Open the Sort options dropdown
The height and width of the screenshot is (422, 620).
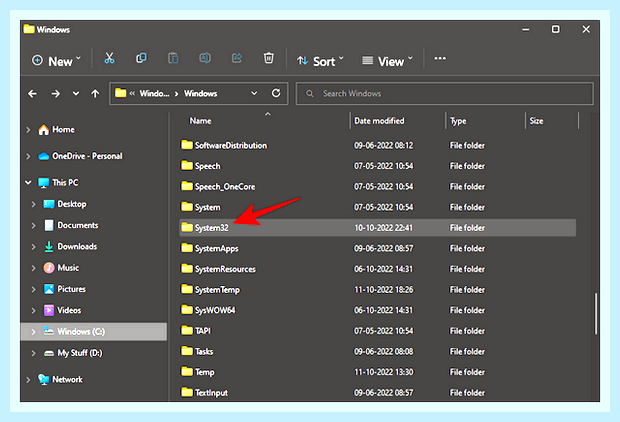(x=320, y=61)
